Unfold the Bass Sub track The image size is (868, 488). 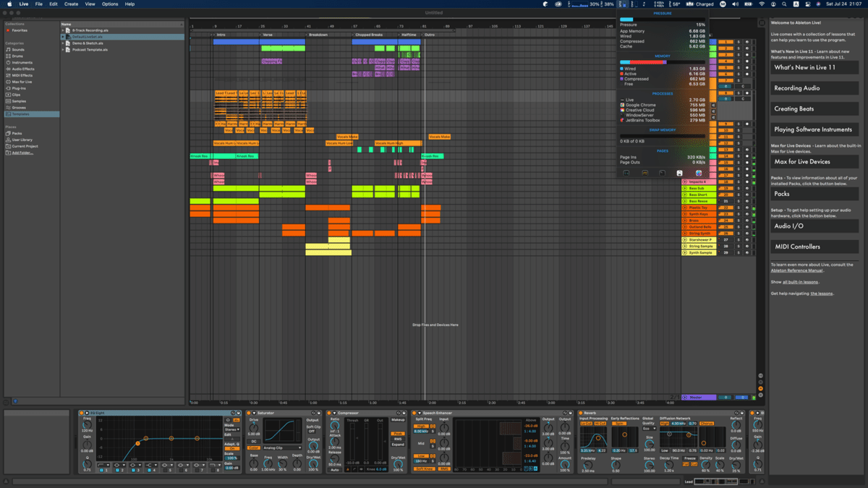click(685, 188)
